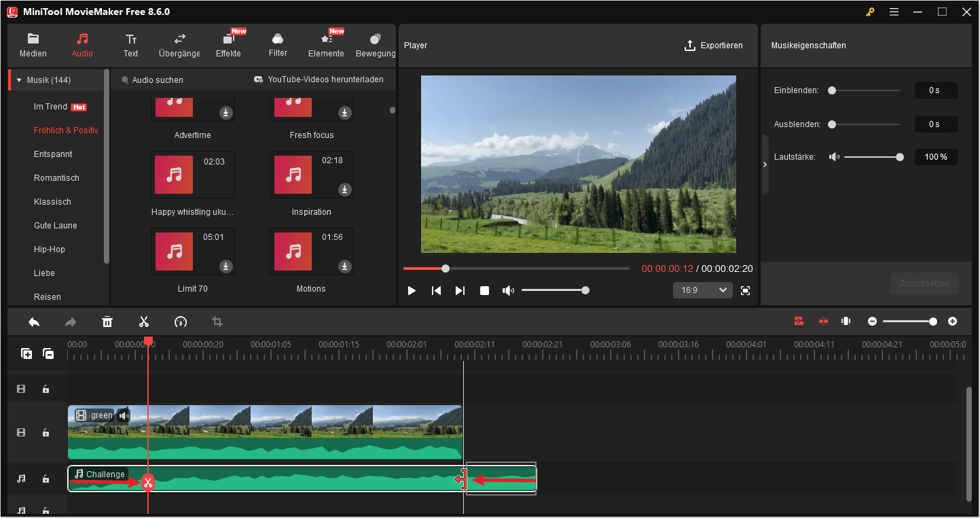Open the Speed control tool

[180, 321]
